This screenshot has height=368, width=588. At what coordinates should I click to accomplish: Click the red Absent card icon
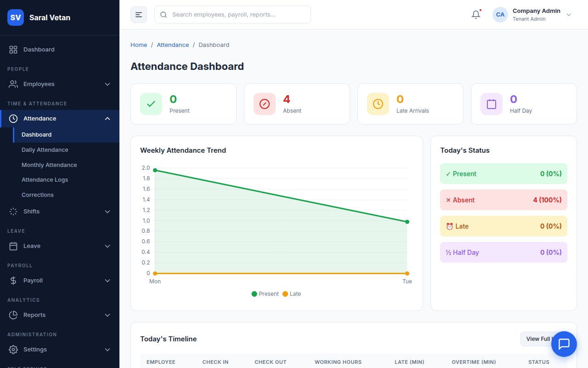coord(265,104)
